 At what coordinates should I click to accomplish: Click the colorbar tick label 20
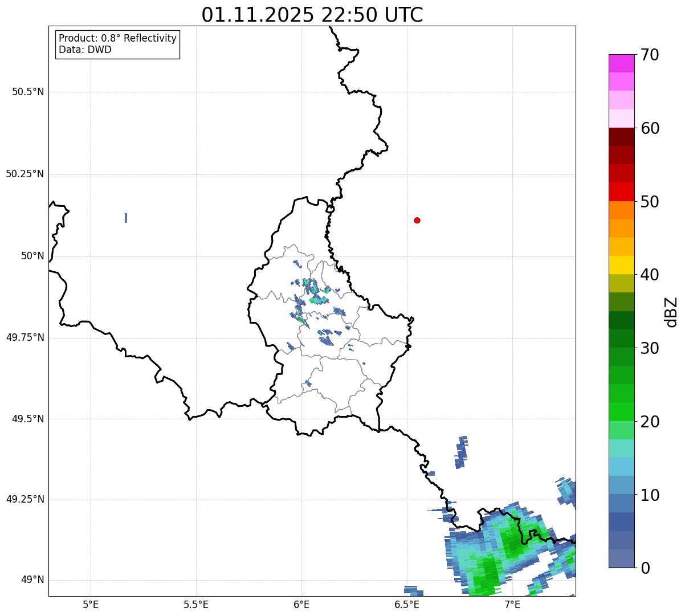(x=650, y=422)
